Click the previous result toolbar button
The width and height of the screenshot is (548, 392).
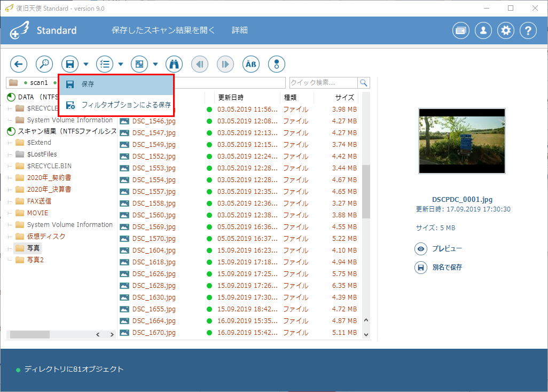coord(200,64)
